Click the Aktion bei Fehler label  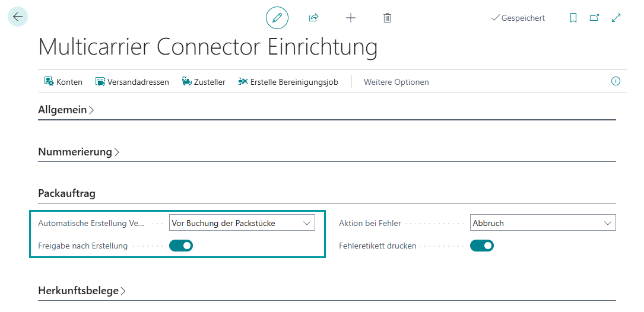[x=370, y=224]
